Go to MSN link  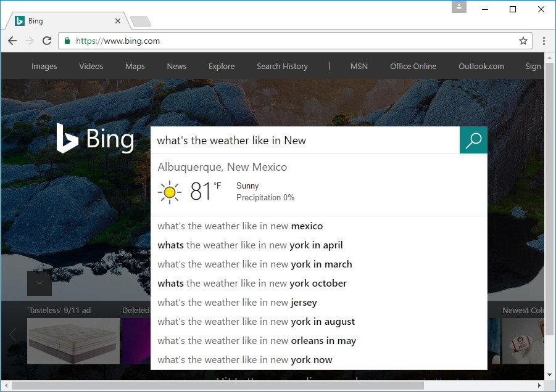pyautogui.click(x=359, y=66)
